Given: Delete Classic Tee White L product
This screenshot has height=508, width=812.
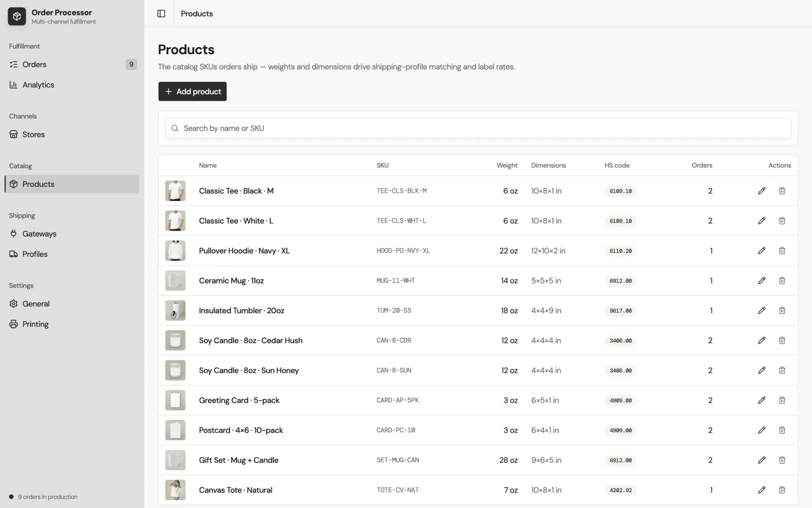Looking at the screenshot, I should point(782,221).
